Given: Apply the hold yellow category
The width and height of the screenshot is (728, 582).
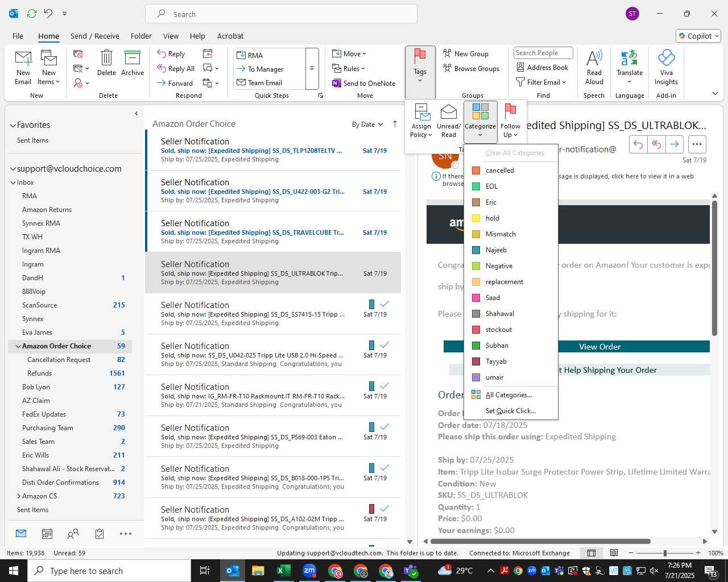Looking at the screenshot, I should click(x=511, y=218).
